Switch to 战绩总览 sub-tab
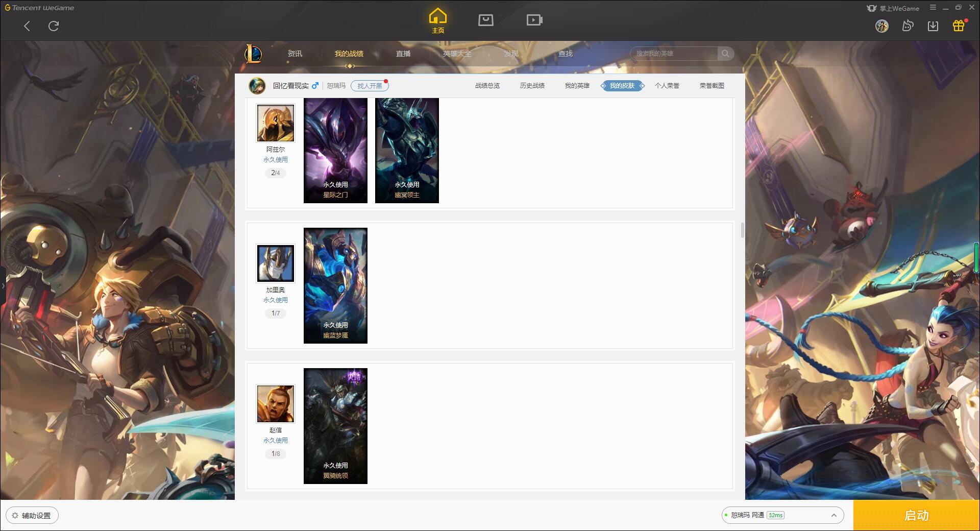Image resolution: width=980 pixels, height=531 pixels. coord(487,86)
